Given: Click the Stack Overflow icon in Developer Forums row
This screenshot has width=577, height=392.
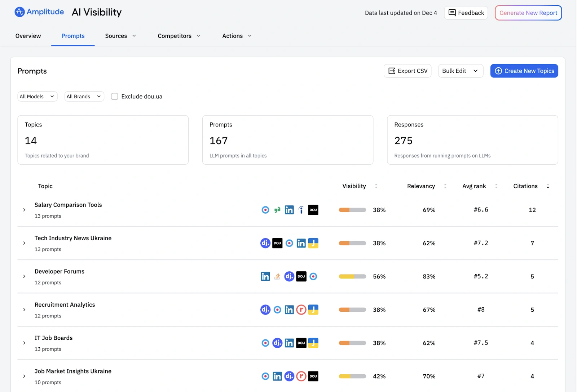Looking at the screenshot, I should coord(277,277).
